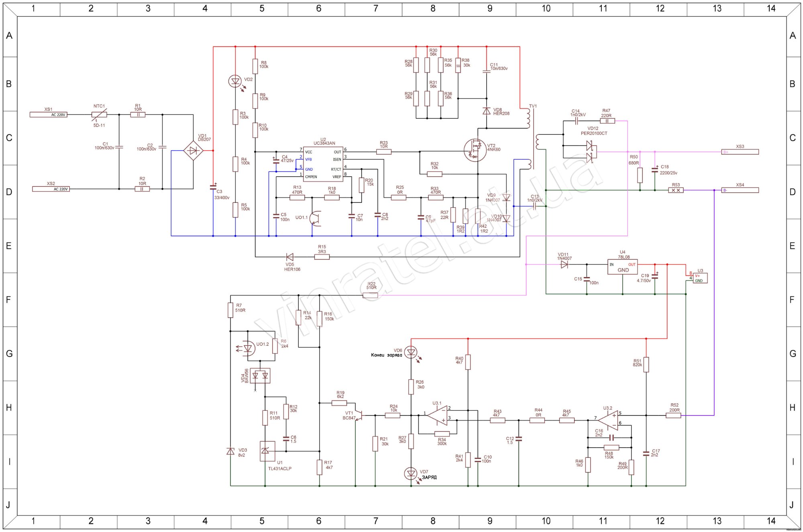Click the VD7 charging LED symbol
Screen dimensions: 803x532
pyautogui.click(x=411, y=474)
